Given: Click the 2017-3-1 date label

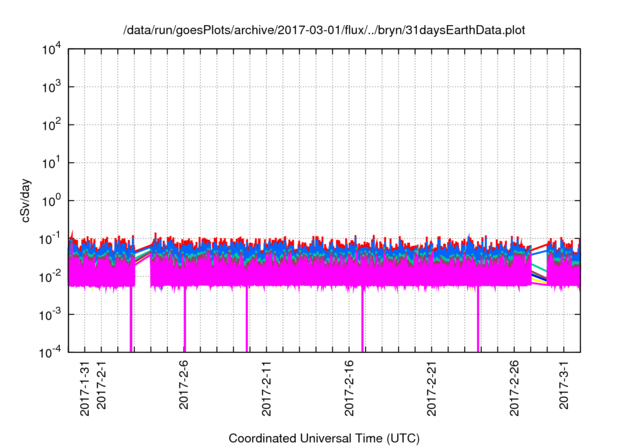Looking at the screenshot, I should coord(564,384).
